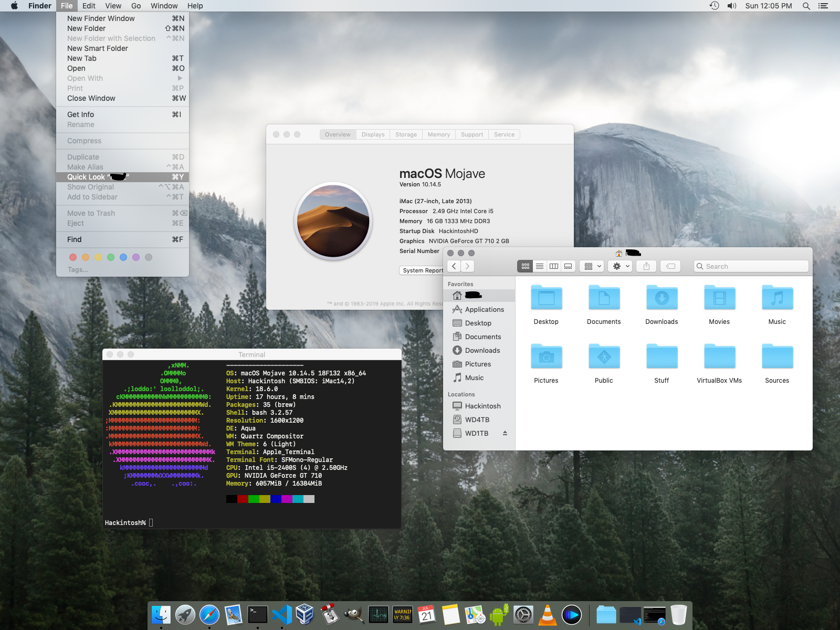Choose Find in the File menu
The height and width of the screenshot is (630, 840).
pyautogui.click(x=122, y=239)
